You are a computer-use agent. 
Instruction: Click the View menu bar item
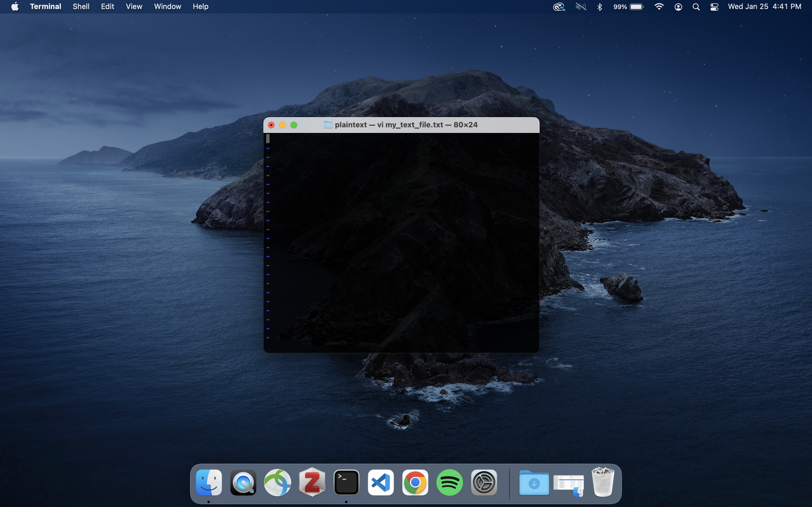tap(134, 6)
